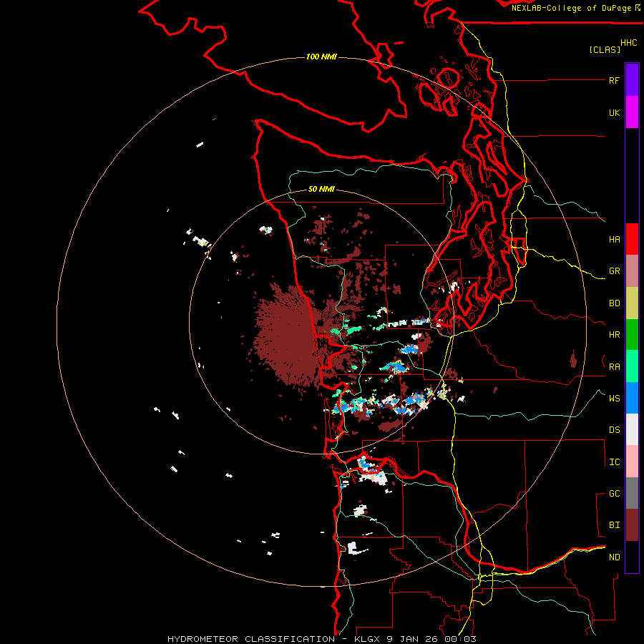
Task: Click the 'RA' legend label
Action: pos(614,367)
